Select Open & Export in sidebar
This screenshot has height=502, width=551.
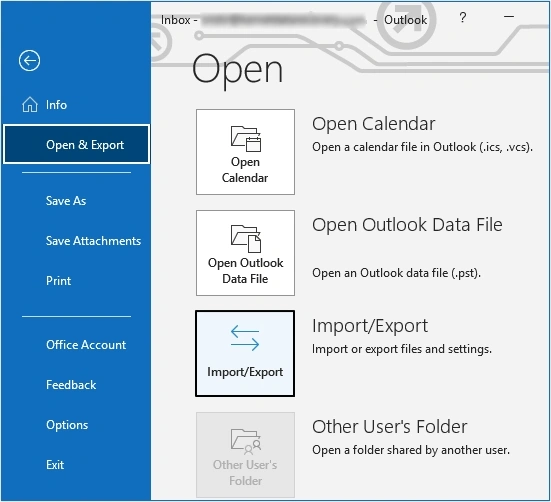click(77, 144)
